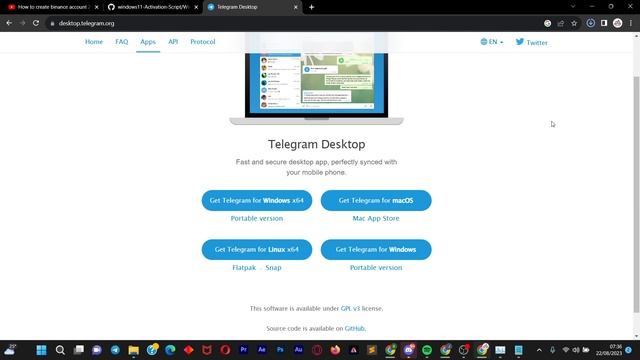Go to Home in site navigation

94,42
